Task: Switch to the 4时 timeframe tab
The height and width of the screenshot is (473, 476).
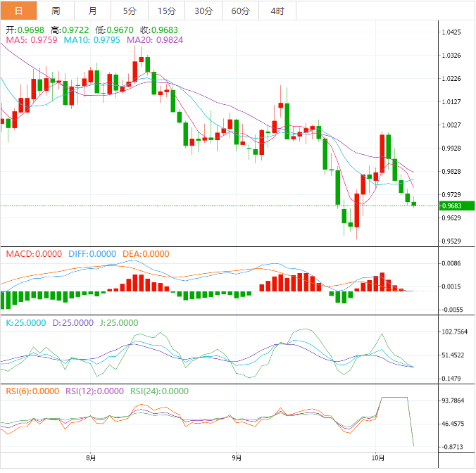Action: 277,11
